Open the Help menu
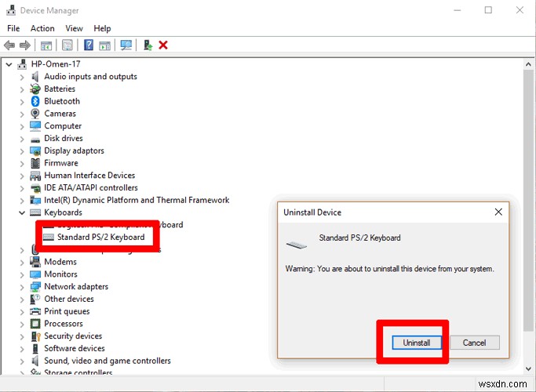Image resolution: width=536 pixels, height=392 pixels. pos(102,28)
